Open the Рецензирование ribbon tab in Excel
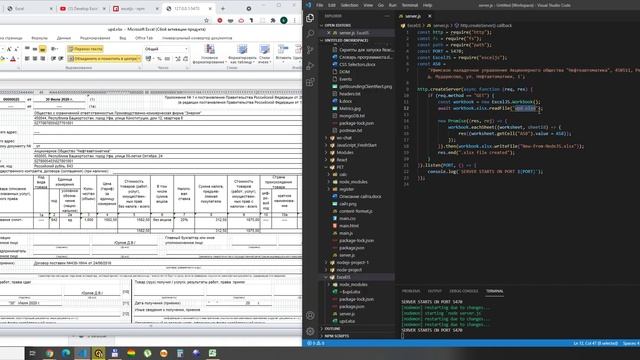 (95, 38)
